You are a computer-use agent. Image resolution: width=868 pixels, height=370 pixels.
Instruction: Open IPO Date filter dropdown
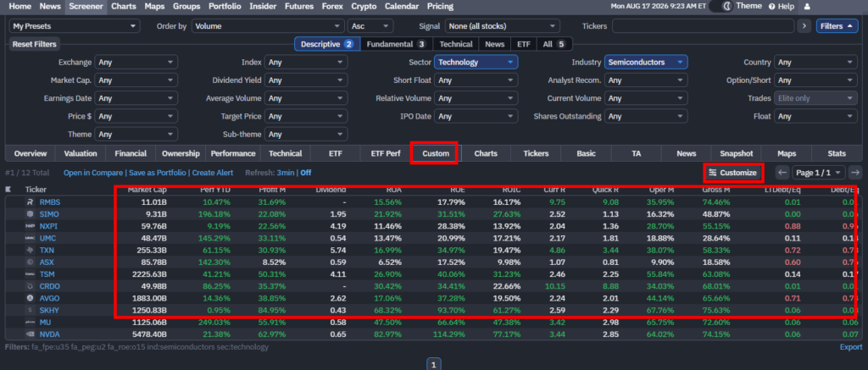[x=476, y=116]
